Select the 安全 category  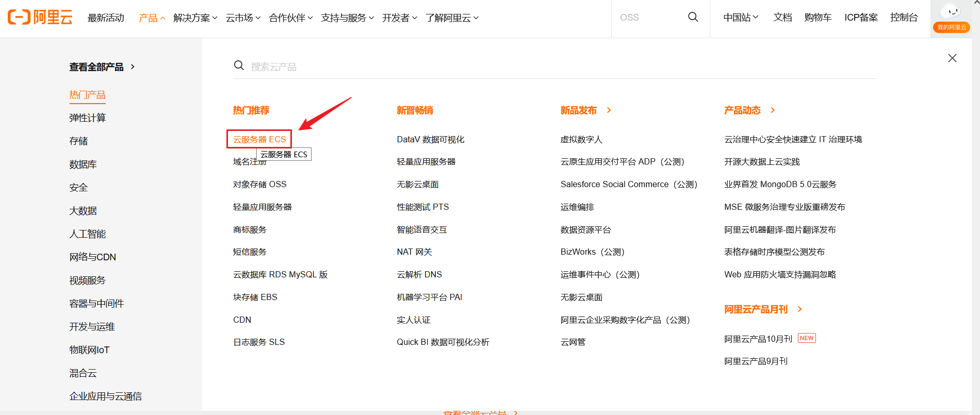[78, 188]
